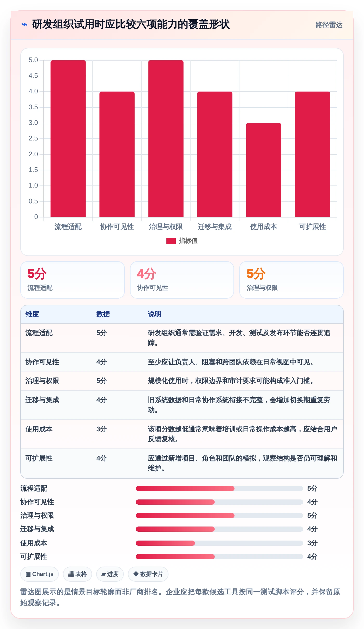Click description starting 应通过新增项目

pyautogui.click(x=243, y=463)
